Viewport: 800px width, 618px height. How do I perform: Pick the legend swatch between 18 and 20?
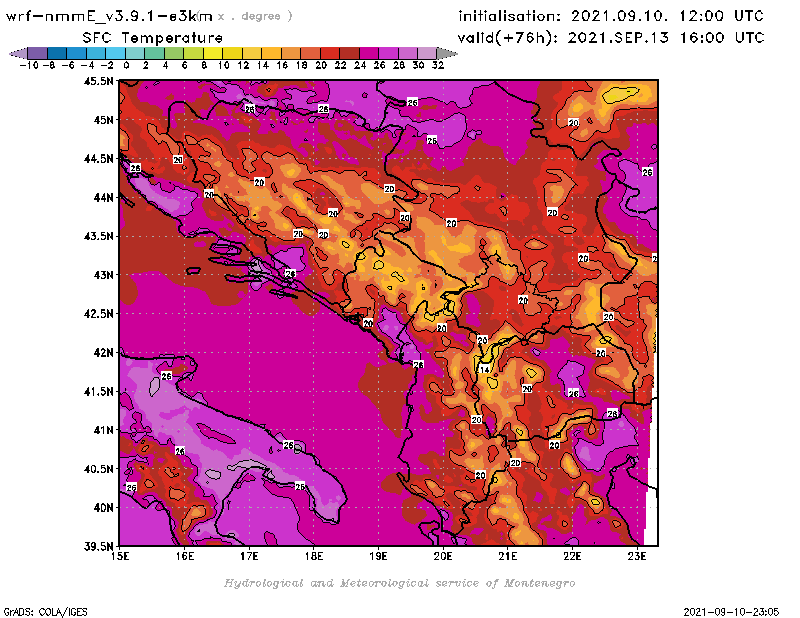coord(310,53)
